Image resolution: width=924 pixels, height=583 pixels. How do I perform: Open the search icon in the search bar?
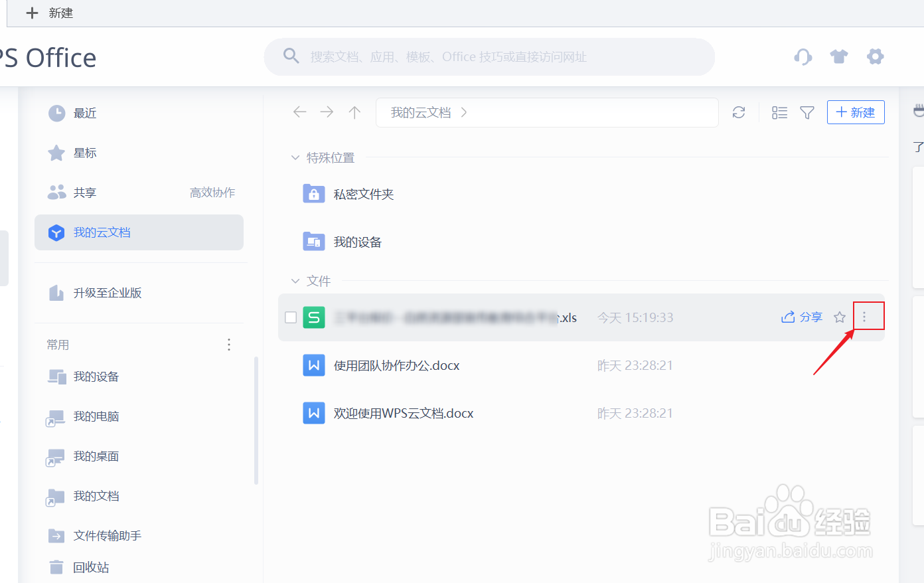tap(291, 56)
